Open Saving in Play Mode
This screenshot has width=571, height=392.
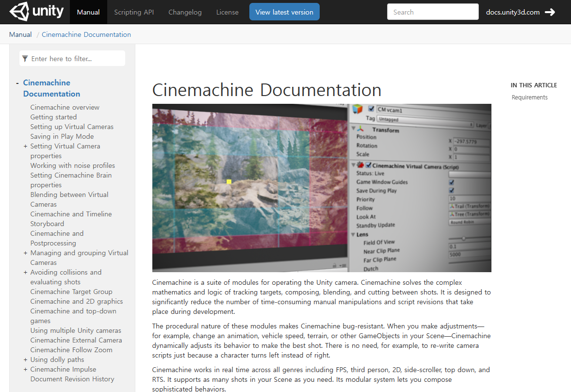62,136
